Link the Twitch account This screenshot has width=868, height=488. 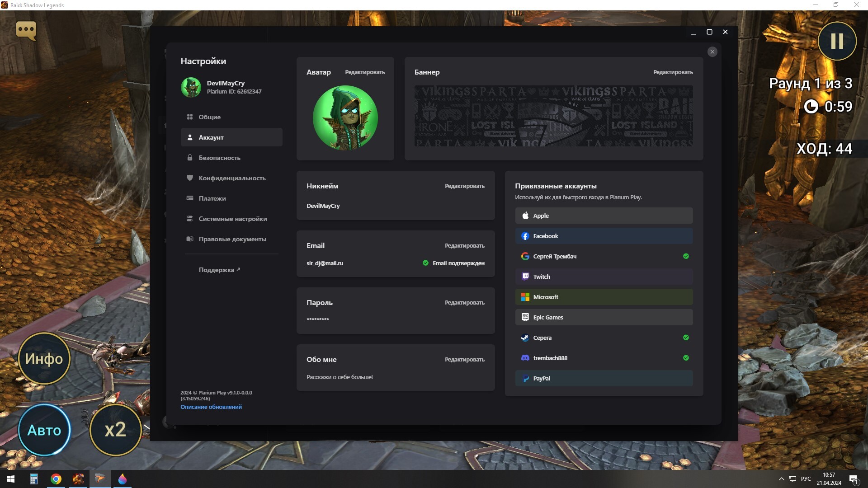(604, 277)
